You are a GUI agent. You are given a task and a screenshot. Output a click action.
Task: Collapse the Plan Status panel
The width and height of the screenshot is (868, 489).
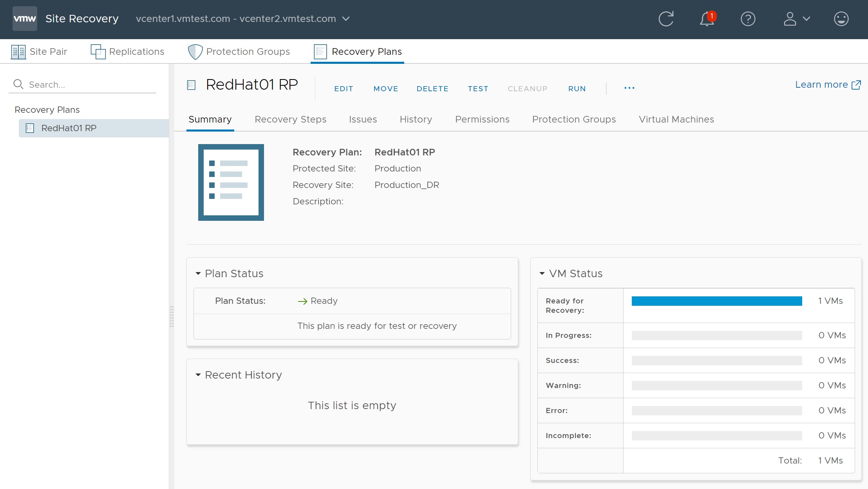(198, 273)
